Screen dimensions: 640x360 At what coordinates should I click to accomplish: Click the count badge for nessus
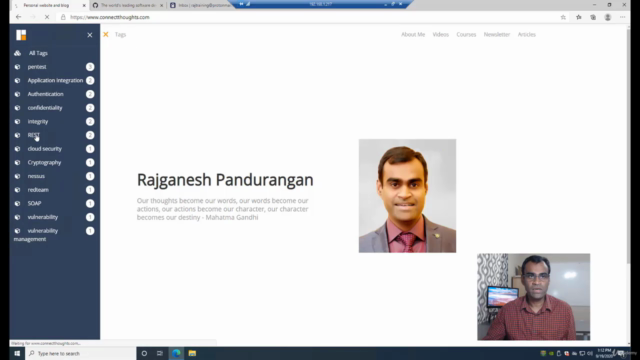tap(90, 176)
